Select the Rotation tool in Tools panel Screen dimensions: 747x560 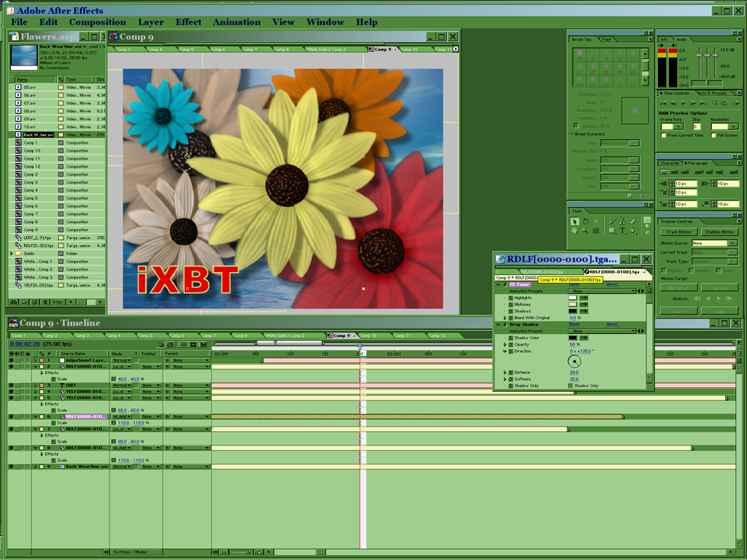pyautogui.click(x=586, y=221)
